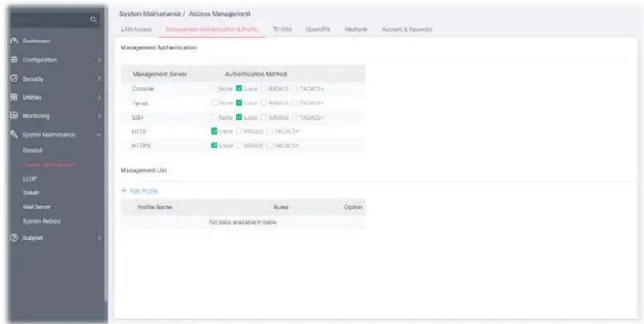Enable RADIUS for SSH authentication
The width and height of the screenshot is (644, 324).
tap(263, 118)
